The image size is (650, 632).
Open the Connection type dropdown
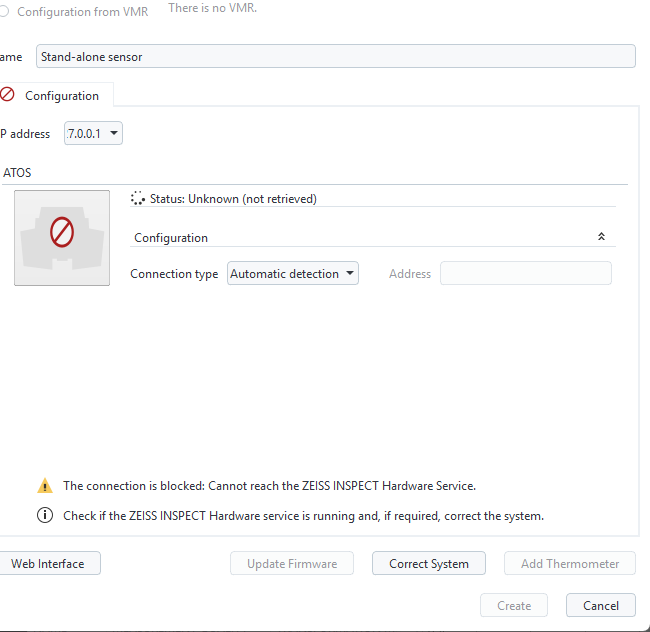(293, 274)
